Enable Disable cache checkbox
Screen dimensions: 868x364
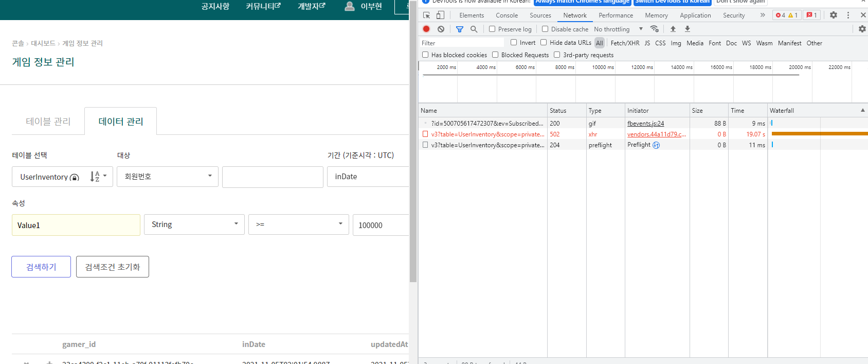pyautogui.click(x=545, y=29)
